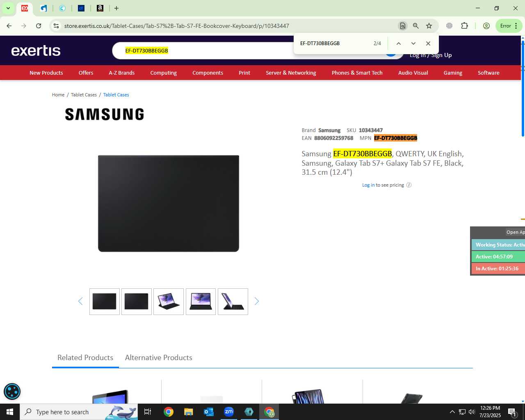
Task: Click the find-in-page icon in address bar
Action: click(x=403, y=26)
